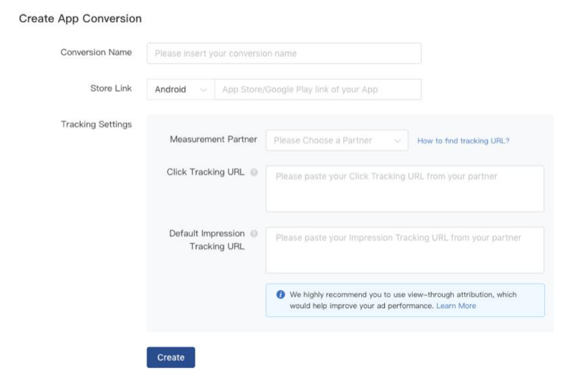Click the Measurement Partner label
The width and height of the screenshot is (588, 373).
(x=213, y=140)
